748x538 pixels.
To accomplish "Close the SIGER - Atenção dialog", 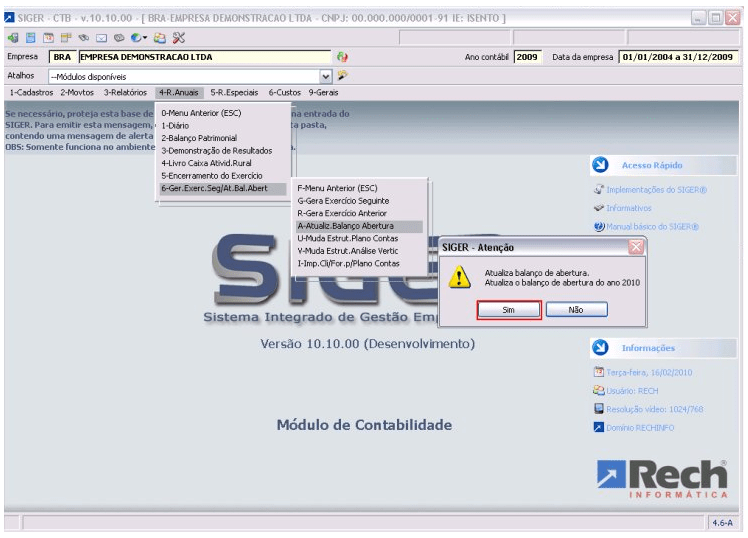I will pos(636,247).
